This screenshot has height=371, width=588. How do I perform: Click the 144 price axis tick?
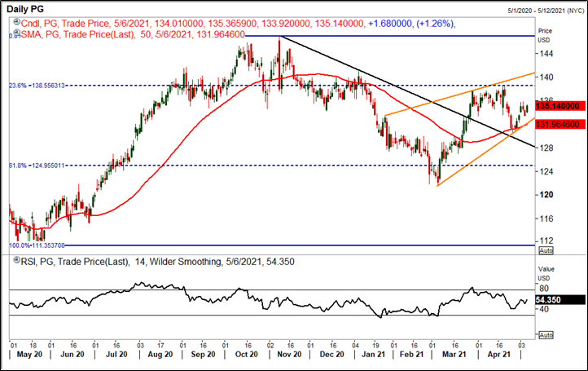(x=546, y=54)
